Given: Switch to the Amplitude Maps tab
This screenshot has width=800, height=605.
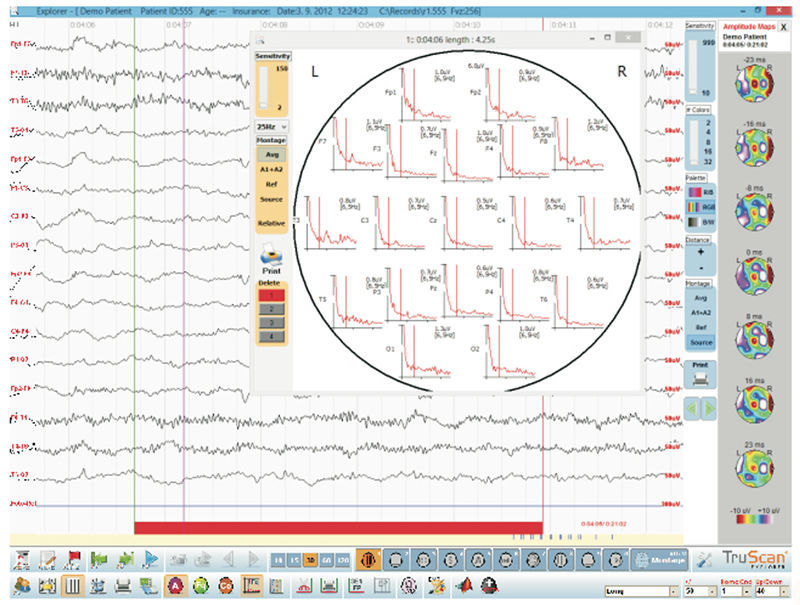Looking at the screenshot, I should [x=748, y=29].
